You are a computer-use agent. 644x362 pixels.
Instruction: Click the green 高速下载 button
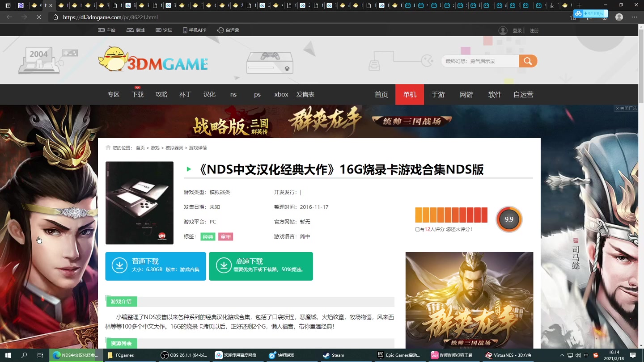click(x=261, y=266)
